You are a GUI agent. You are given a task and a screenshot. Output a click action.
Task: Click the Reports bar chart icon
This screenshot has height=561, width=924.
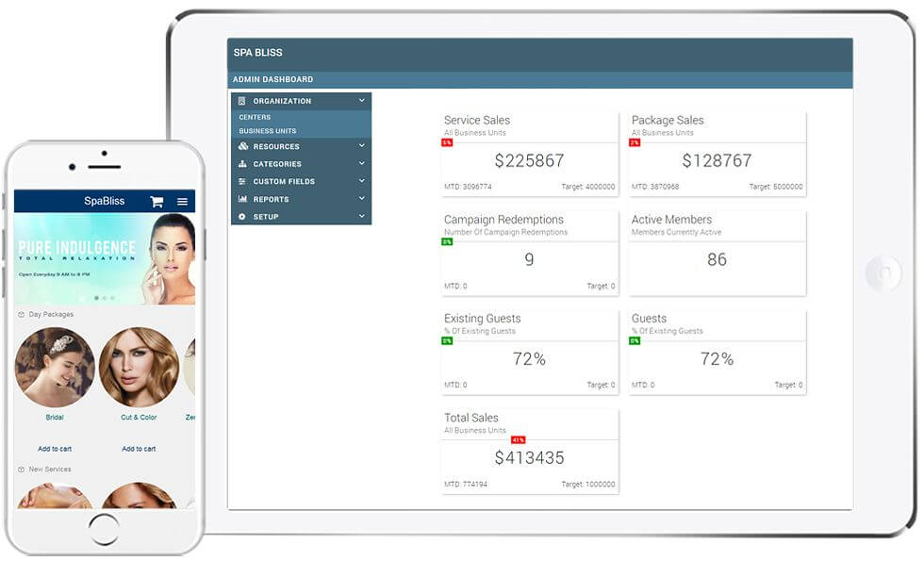click(242, 199)
